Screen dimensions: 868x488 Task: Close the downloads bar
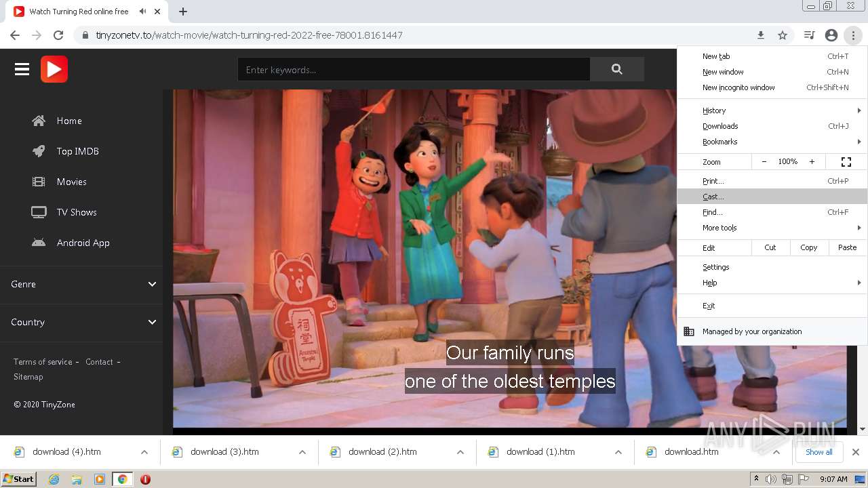click(x=856, y=452)
